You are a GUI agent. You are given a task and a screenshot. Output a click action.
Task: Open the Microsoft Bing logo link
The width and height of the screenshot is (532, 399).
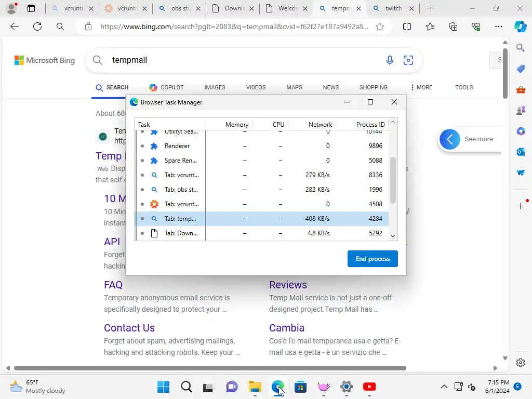(x=45, y=60)
